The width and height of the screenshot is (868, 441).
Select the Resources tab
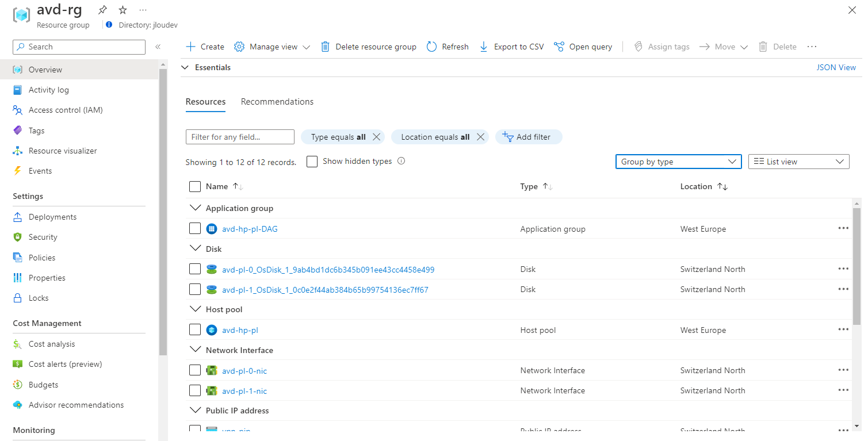[205, 102]
